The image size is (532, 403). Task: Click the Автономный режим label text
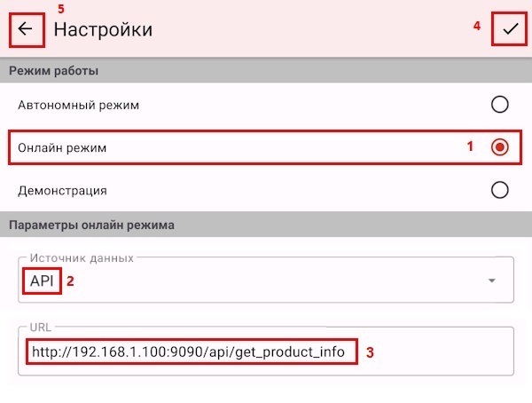pos(78,105)
